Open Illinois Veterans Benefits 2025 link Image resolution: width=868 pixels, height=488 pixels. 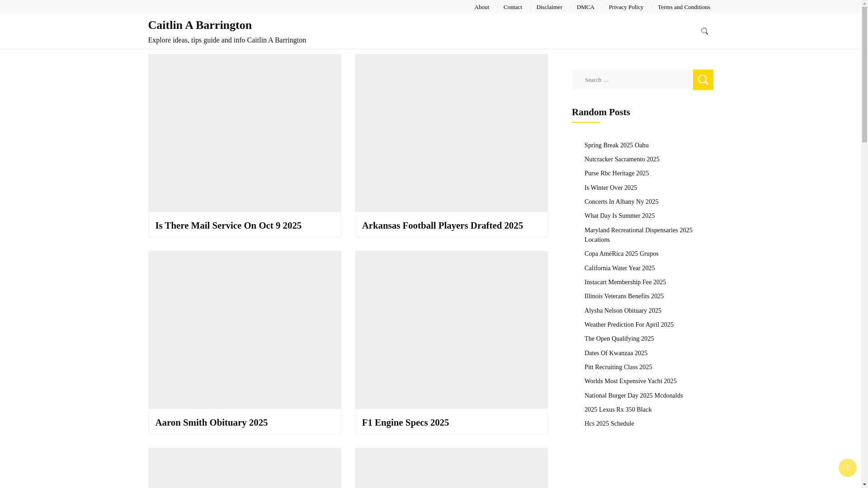tap(624, 296)
